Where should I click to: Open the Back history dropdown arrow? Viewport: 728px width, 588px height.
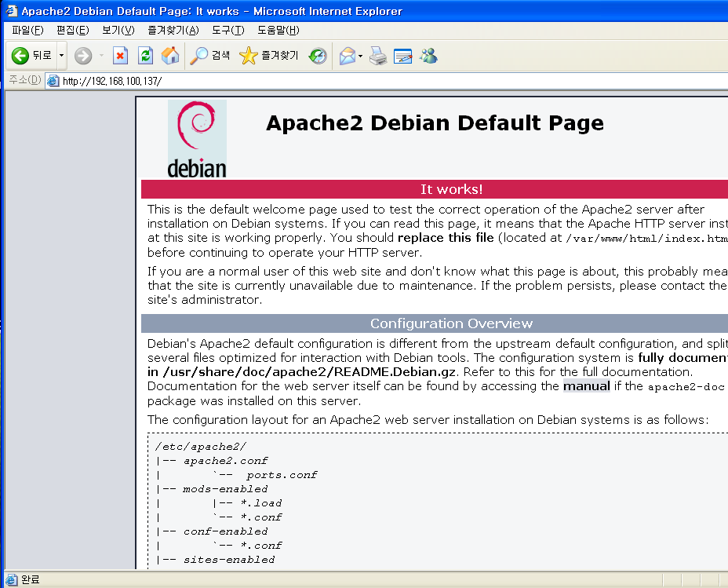click(61, 56)
